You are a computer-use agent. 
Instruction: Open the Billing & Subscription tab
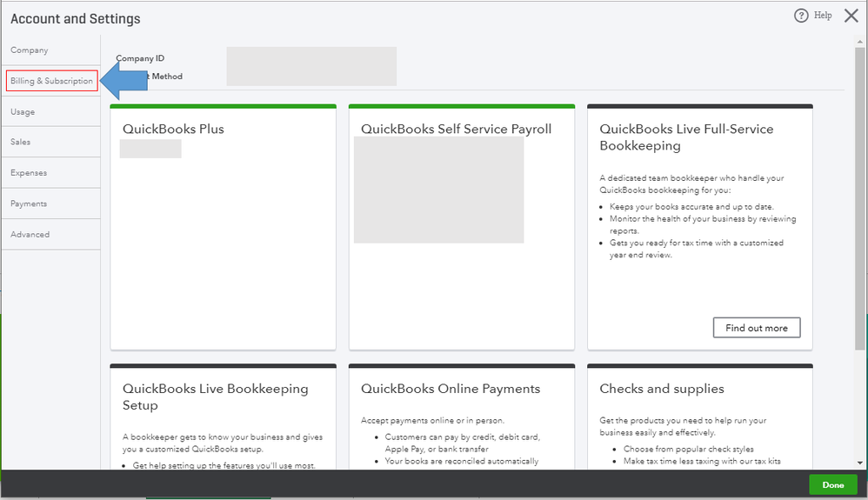[52, 81]
